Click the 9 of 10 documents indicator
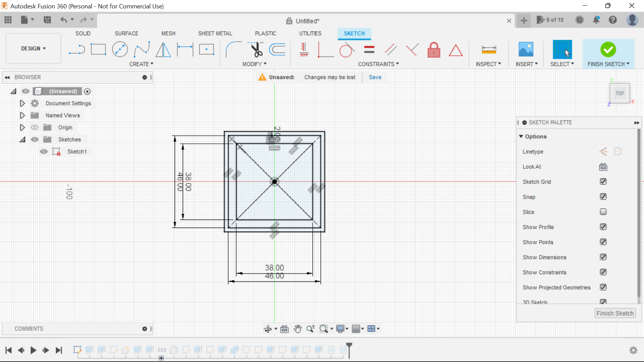644x362 pixels. (x=550, y=20)
